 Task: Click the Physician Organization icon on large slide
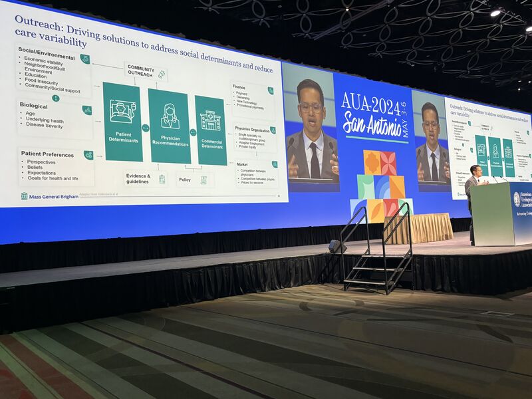273,130
